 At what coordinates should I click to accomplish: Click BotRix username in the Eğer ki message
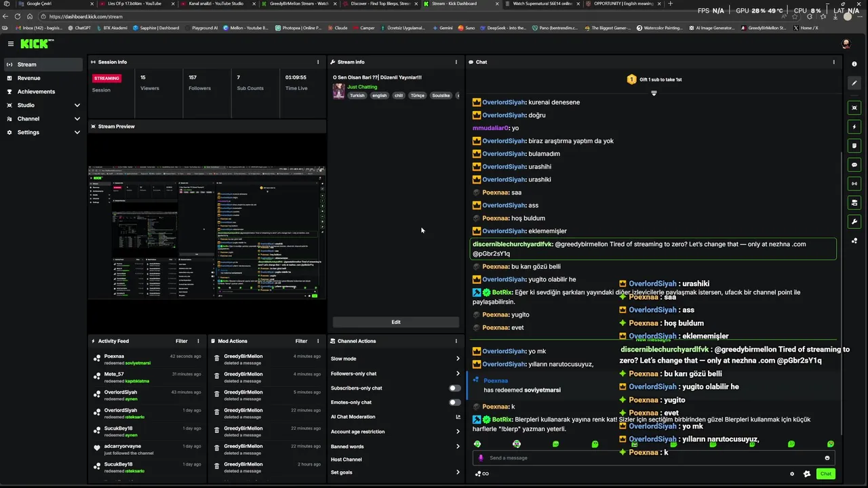tap(502, 292)
